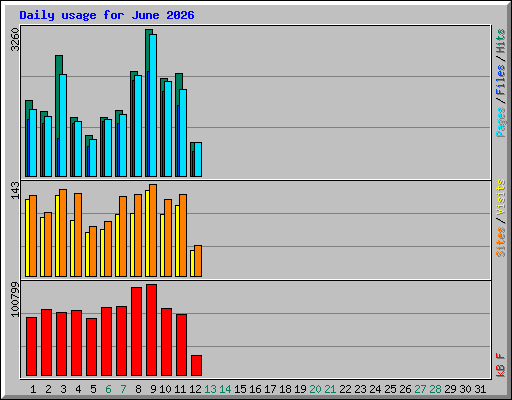The height and width of the screenshot is (400, 512).
Task: Click the 143 y-axis label of visits chart
Action: (x=15, y=190)
